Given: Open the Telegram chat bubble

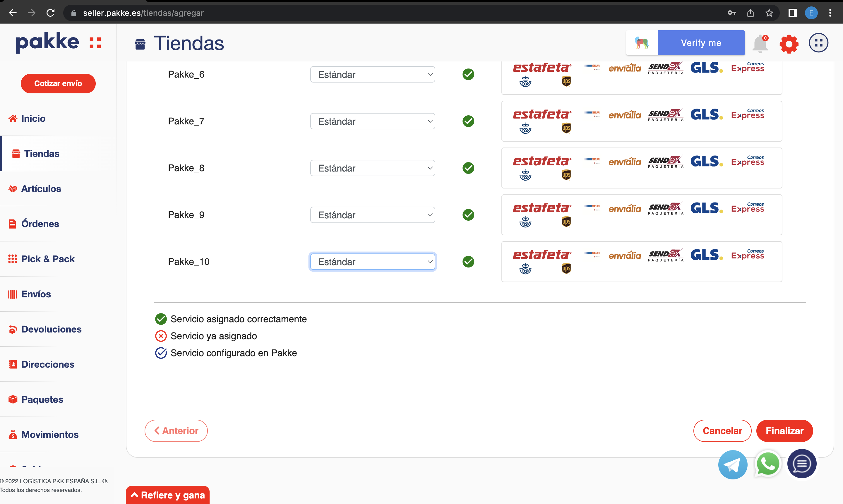Looking at the screenshot, I should coord(733,464).
